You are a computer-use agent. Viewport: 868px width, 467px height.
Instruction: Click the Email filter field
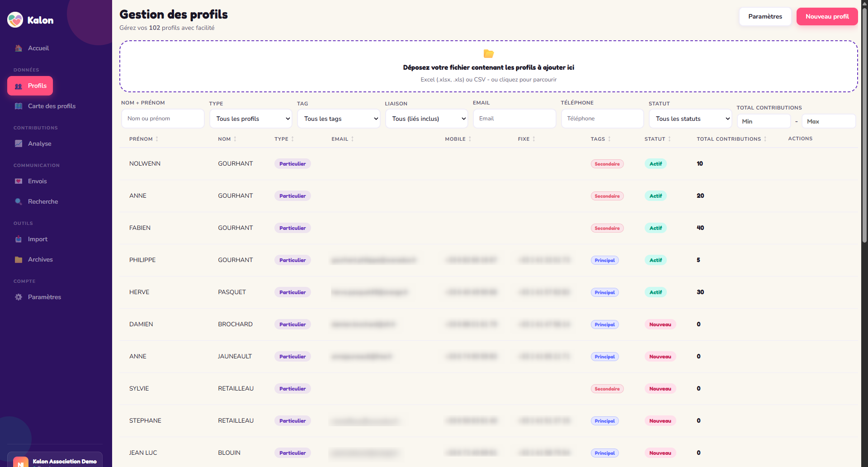tap(514, 119)
